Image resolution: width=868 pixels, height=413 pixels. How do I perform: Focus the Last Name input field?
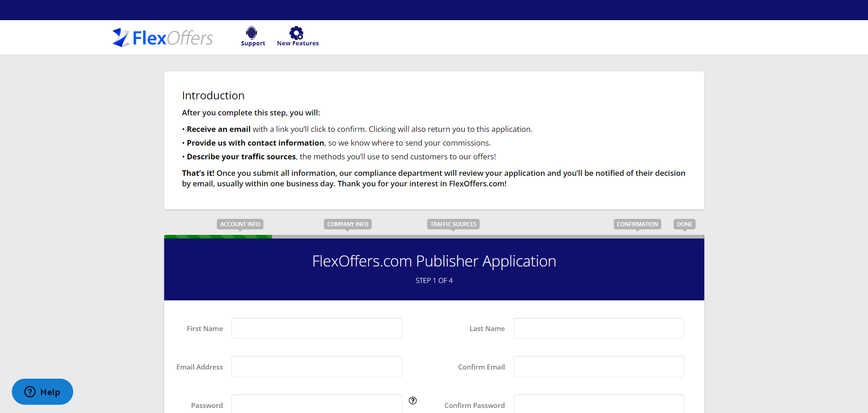(599, 328)
